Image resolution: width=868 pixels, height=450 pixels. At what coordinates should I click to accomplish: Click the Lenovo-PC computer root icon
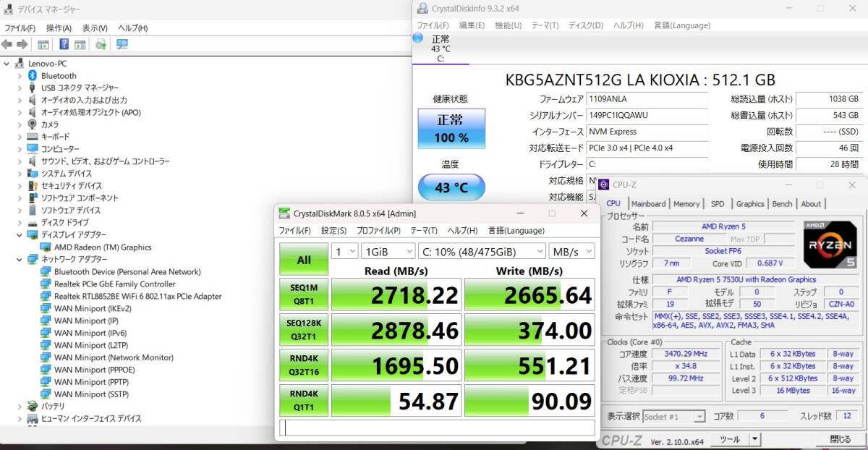coord(20,63)
